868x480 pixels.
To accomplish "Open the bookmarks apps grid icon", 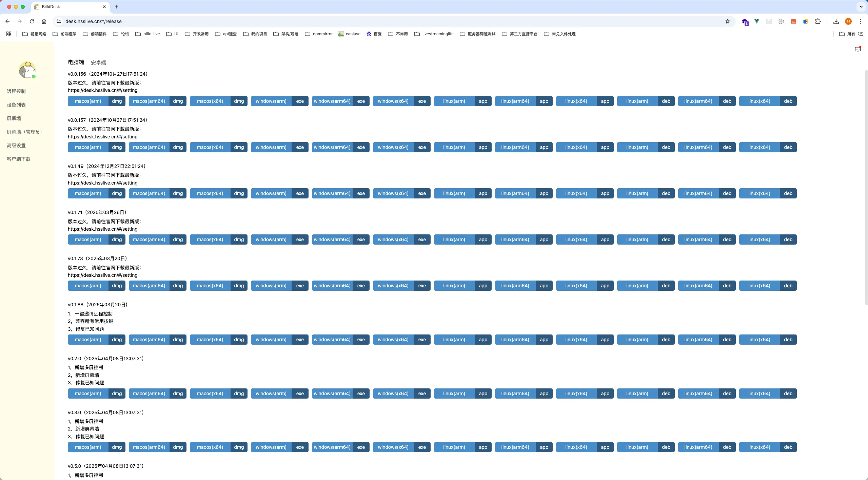I will click(x=9, y=34).
